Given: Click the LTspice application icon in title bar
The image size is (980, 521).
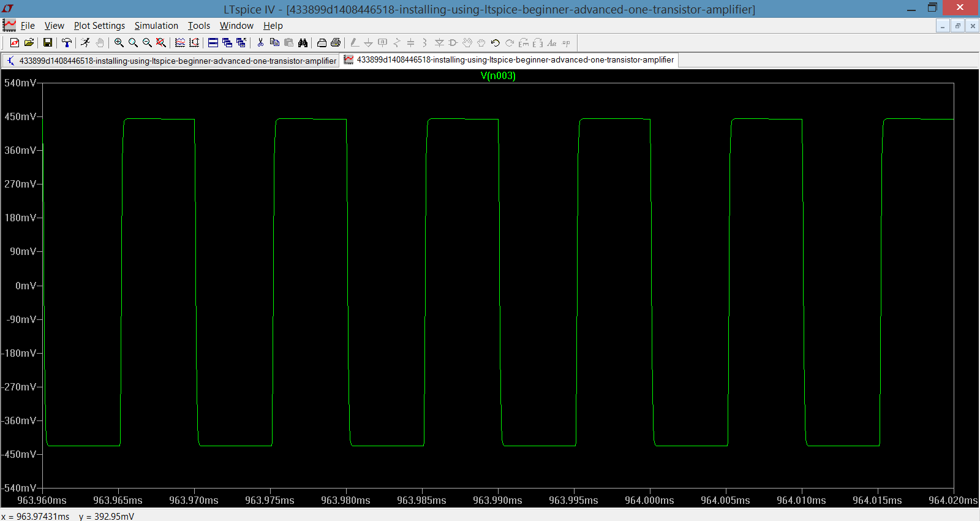Looking at the screenshot, I should [x=8, y=9].
